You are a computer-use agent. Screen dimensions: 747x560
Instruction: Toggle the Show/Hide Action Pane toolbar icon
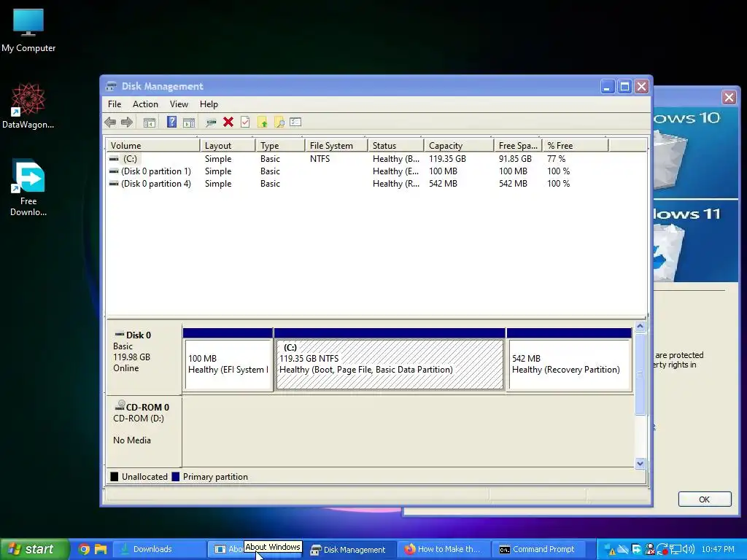click(x=189, y=122)
